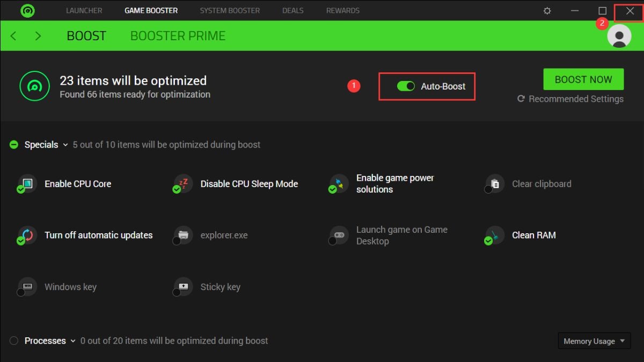This screenshot has height=362, width=644.
Task: Switch to the BOOSTER PRIME sub-tab
Action: [178, 36]
